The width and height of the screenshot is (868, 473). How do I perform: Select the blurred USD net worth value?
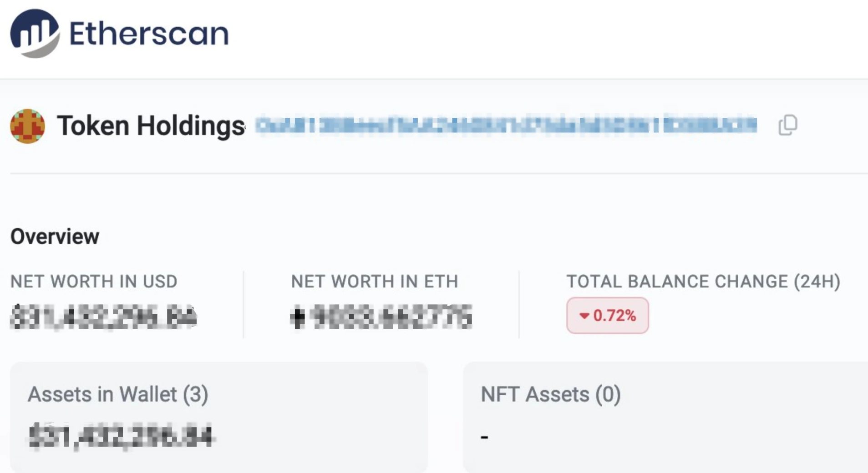[x=103, y=317]
